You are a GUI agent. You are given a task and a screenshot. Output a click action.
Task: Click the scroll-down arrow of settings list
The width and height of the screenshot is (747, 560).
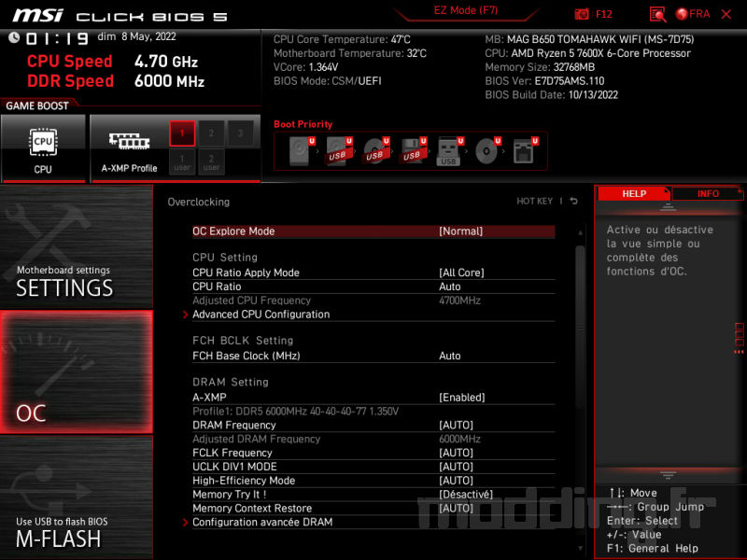point(580,549)
